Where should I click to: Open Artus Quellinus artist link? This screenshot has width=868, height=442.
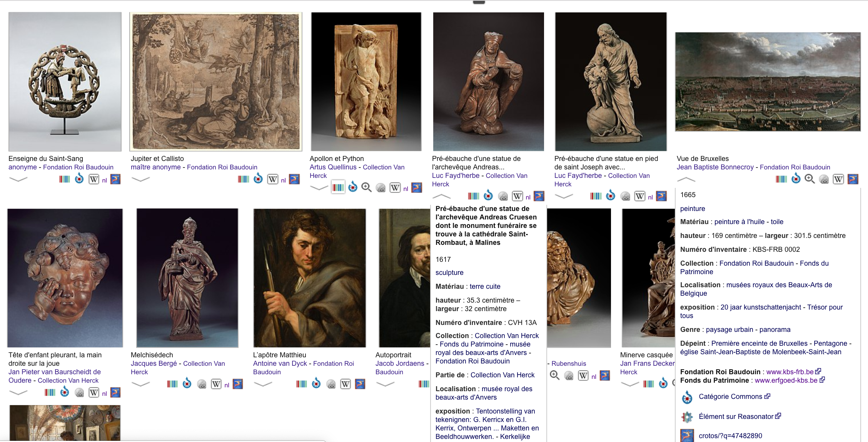333,167
